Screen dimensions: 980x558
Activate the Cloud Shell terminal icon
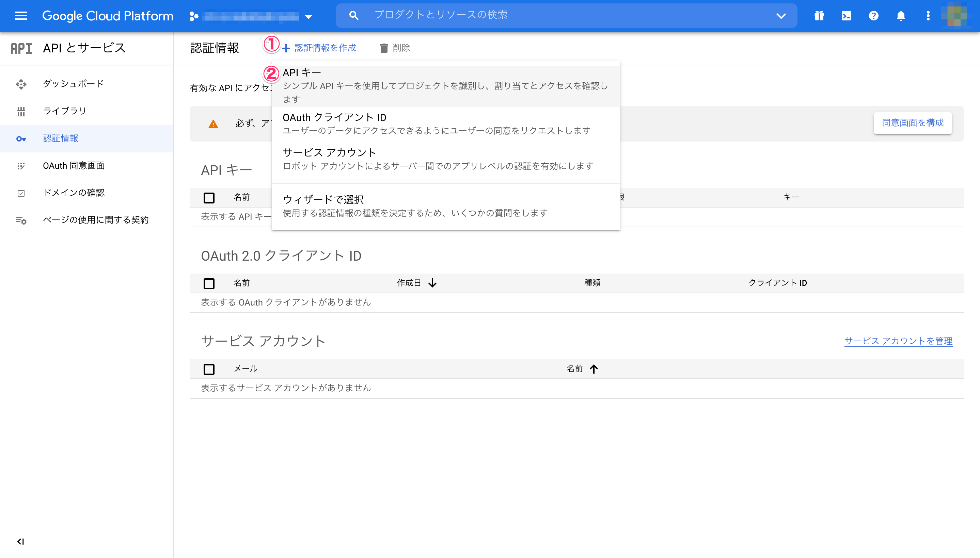tap(846, 16)
